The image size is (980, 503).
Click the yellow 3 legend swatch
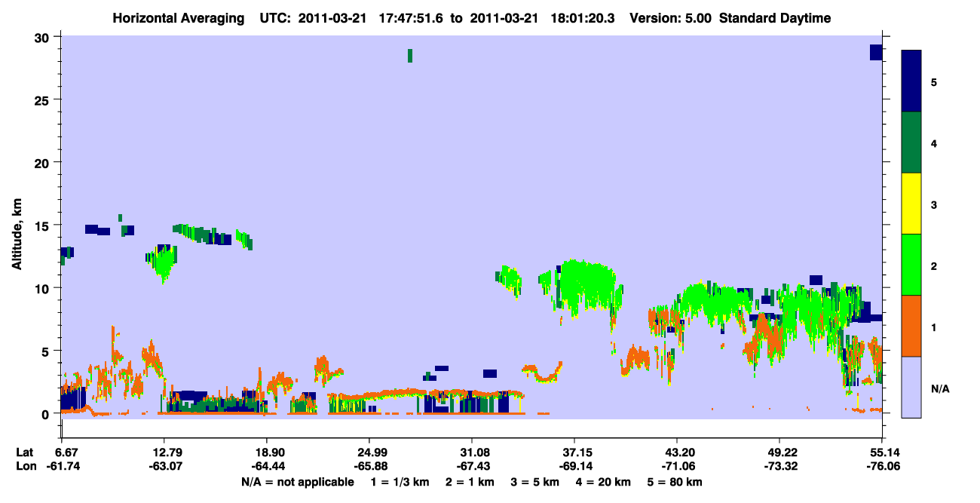[911, 204]
